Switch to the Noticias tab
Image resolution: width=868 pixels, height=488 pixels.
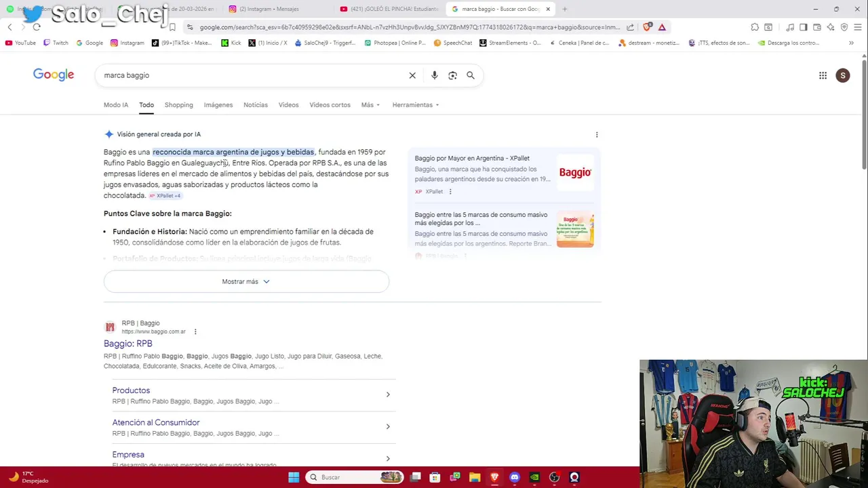tap(256, 105)
